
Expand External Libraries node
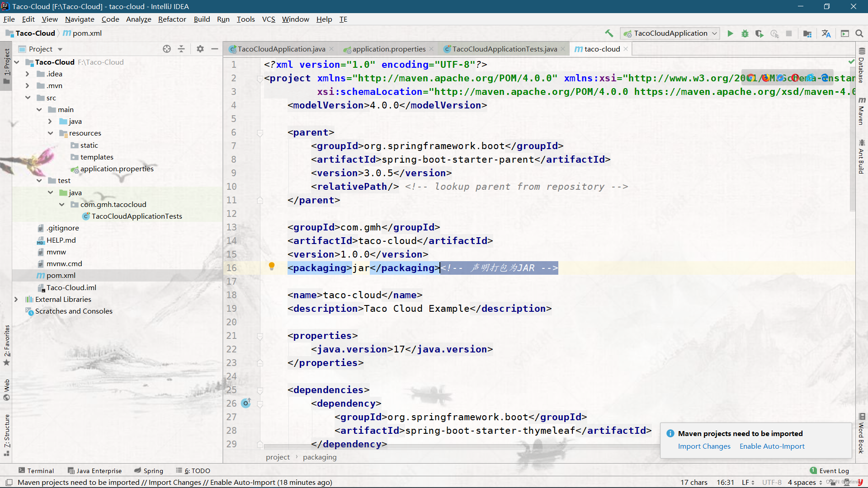click(x=16, y=299)
